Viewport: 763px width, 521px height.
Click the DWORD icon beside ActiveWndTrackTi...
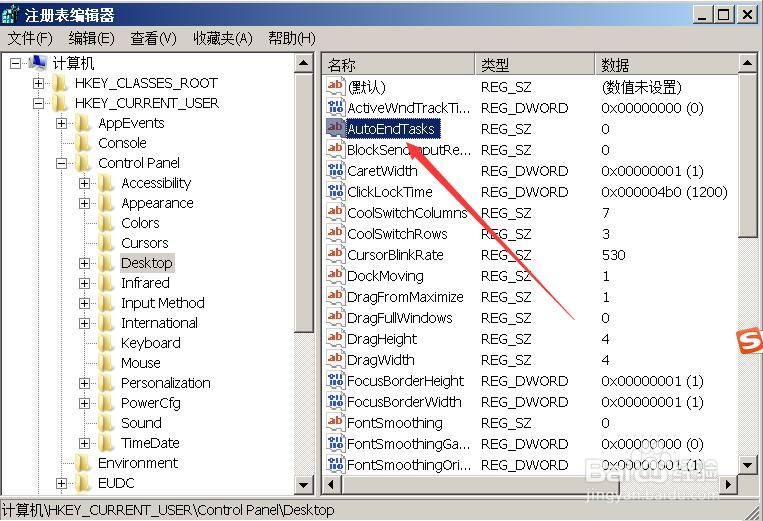pos(335,107)
